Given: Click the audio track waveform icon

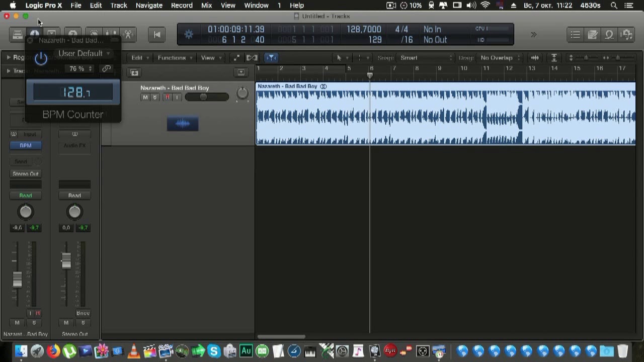Looking at the screenshot, I should [183, 123].
